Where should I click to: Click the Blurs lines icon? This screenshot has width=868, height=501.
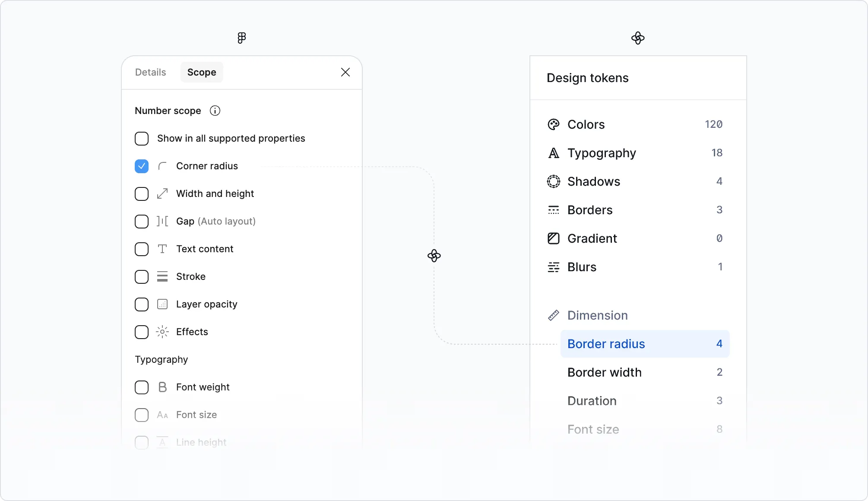(554, 267)
